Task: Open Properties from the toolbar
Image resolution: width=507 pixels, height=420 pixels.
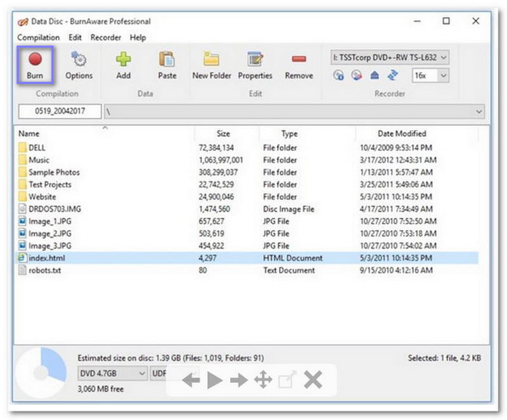Action: pos(255,66)
